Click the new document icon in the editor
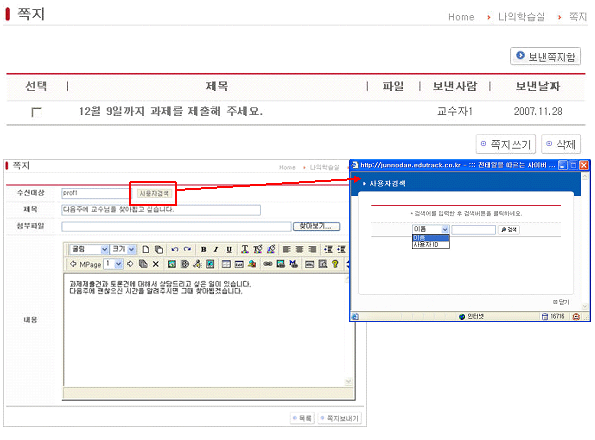 146,250
